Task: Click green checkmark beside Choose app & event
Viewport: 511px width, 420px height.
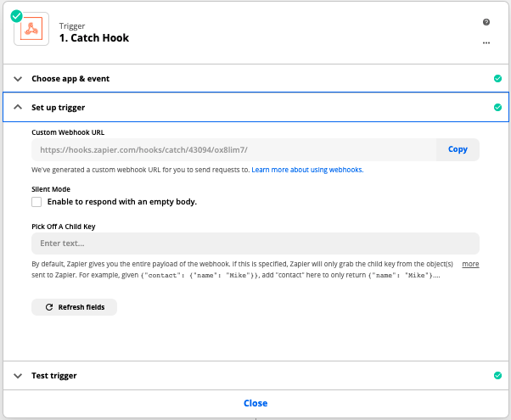Action: click(x=497, y=79)
